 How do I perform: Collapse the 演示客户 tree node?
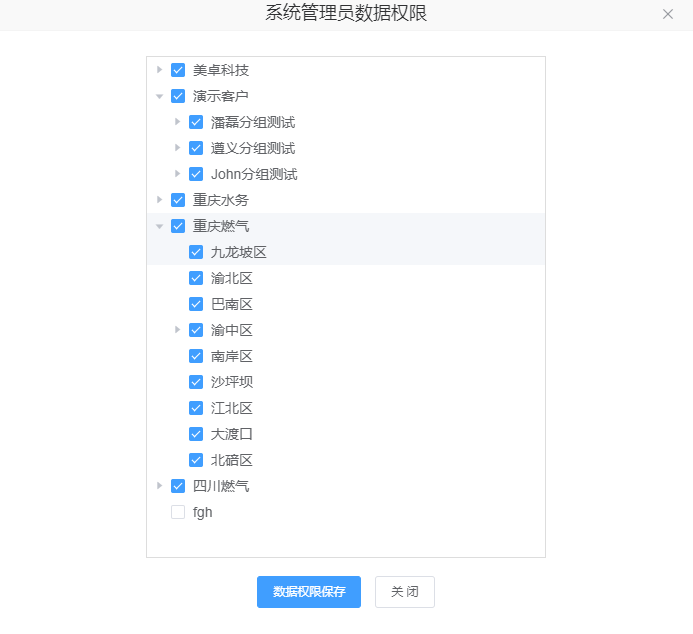pyautogui.click(x=159, y=96)
